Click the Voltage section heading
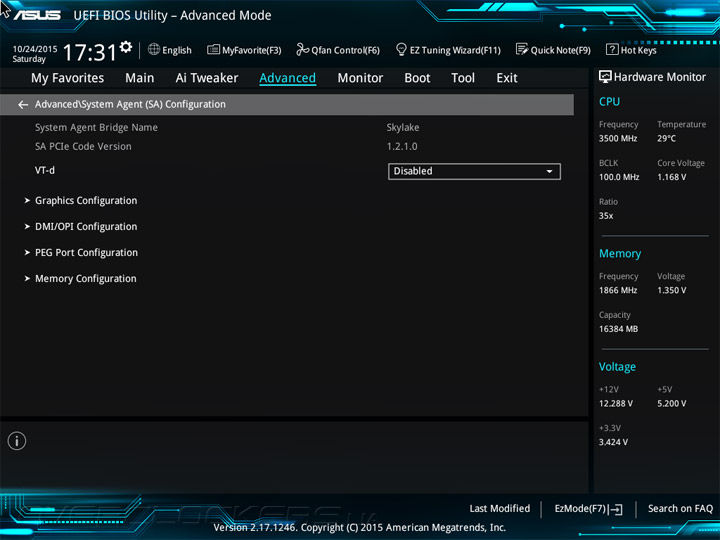The height and width of the screenshot is (540, 720). [x=617, y=367]
